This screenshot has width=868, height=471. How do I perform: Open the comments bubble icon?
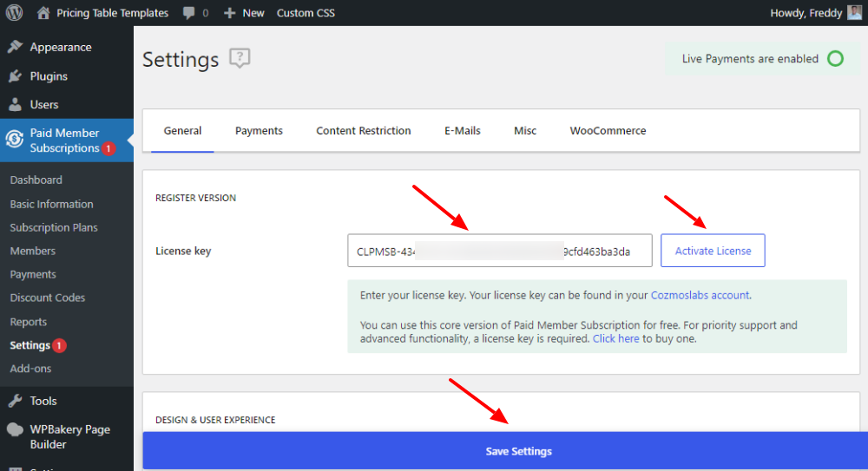click(x=188, y=13)
